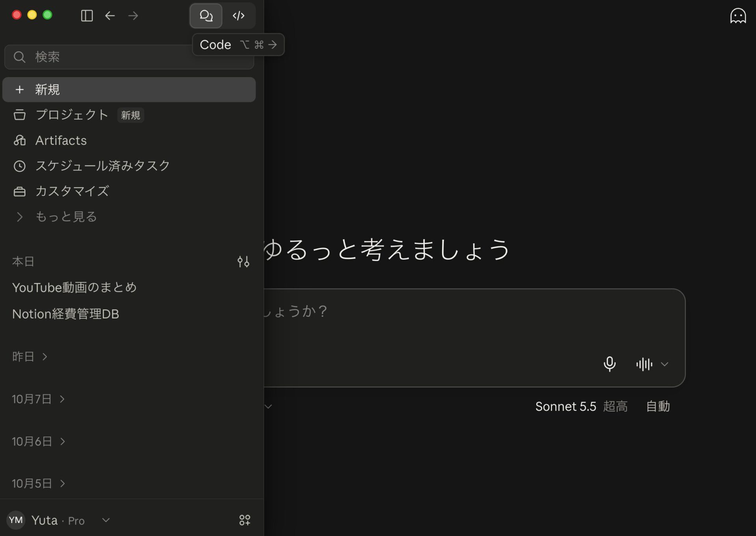
Task: Click the microphone dictation icon
Action: point(610,364)
